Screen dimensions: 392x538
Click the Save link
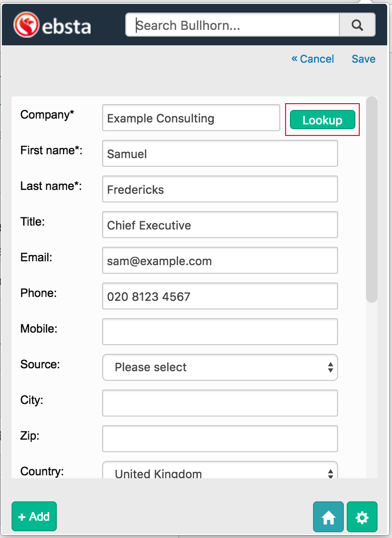tap(363, 59)
